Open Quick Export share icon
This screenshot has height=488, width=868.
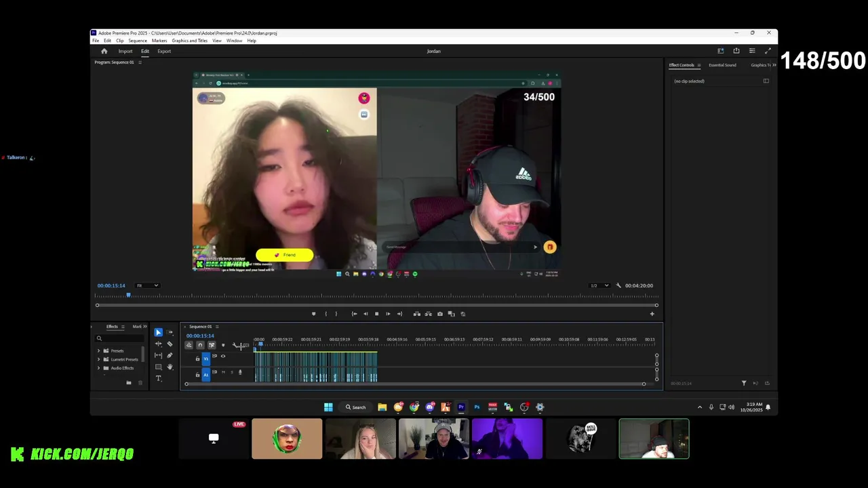(x=736, y=51)
